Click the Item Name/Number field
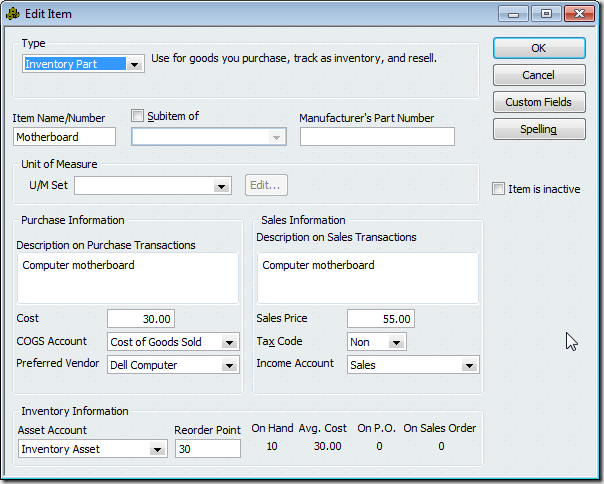The image size is (604, 484). point(64,137)
